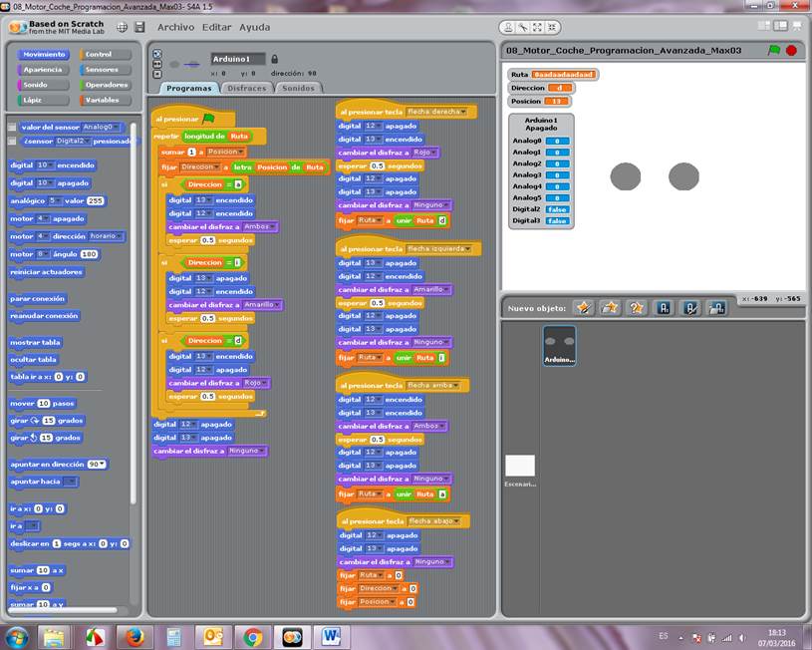Open Google Chrome from the taskbar
Viewport: 812px width, 650px height.
(x=253, y=637)
